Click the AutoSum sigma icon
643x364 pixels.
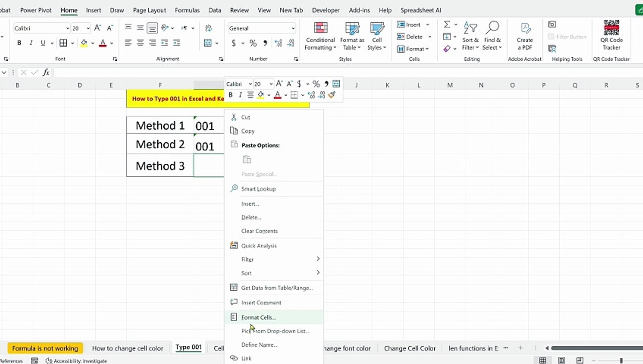(x=447, y=24)
